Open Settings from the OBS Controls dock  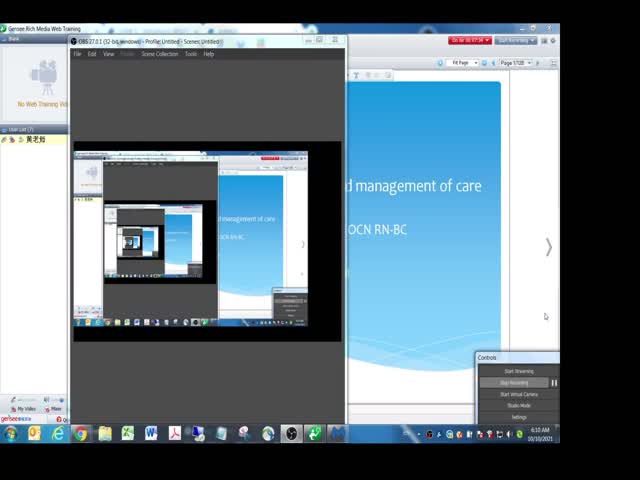click(519, 417)
